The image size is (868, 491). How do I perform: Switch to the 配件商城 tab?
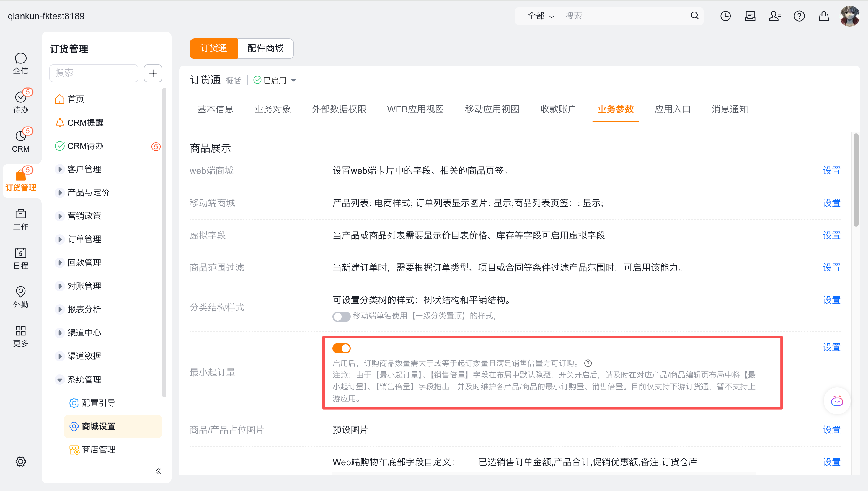tap(265, 48)
